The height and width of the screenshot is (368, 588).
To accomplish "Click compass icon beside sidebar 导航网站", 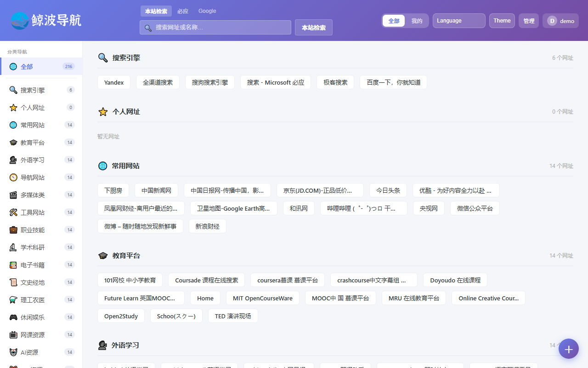I will coord(13,178).
